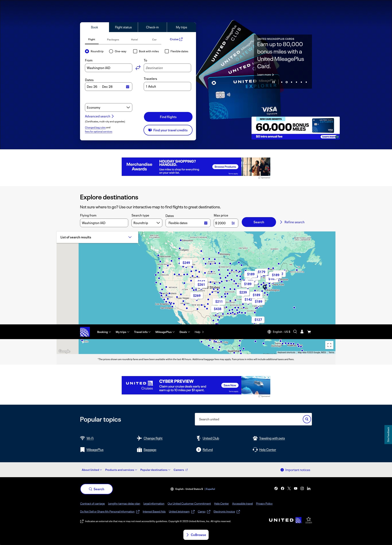Open the account profile icon
Screen dimensions: 392x545
(302, 332)
